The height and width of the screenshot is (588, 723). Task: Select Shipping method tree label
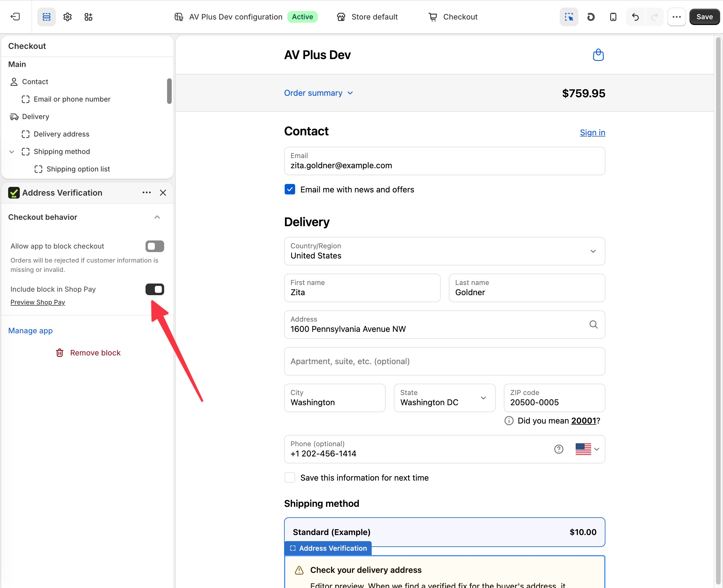point(62,151)
